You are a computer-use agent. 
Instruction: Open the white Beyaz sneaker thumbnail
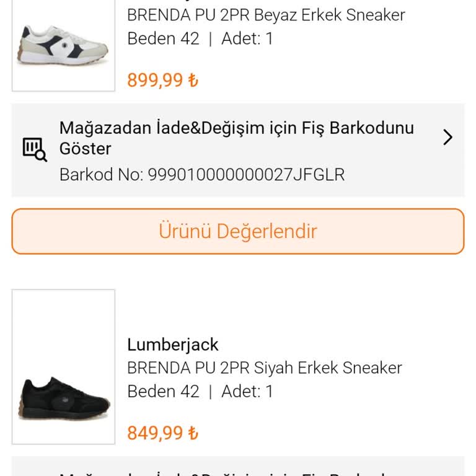click(63, 45)
